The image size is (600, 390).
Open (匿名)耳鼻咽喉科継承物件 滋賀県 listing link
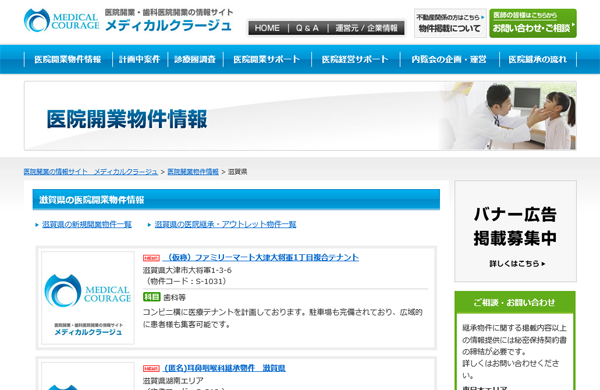tap(224, 368)
